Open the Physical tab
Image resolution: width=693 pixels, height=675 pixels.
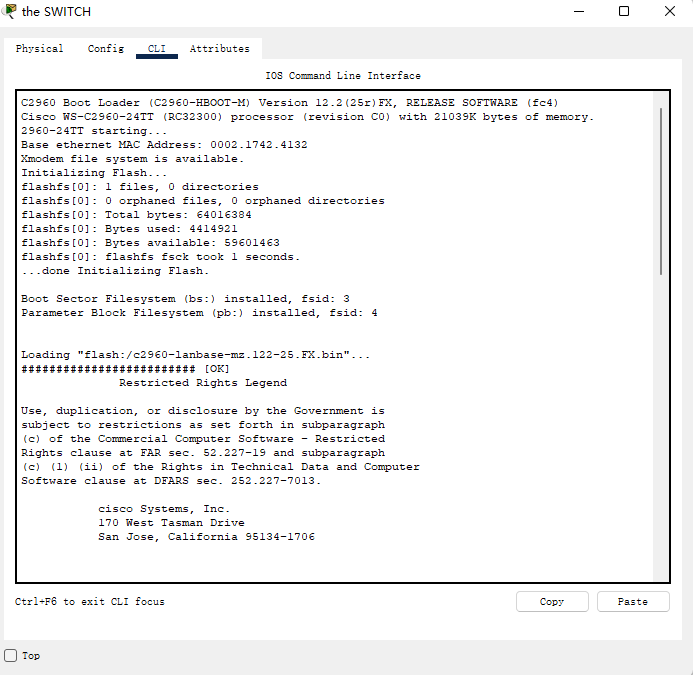(39, 49)
